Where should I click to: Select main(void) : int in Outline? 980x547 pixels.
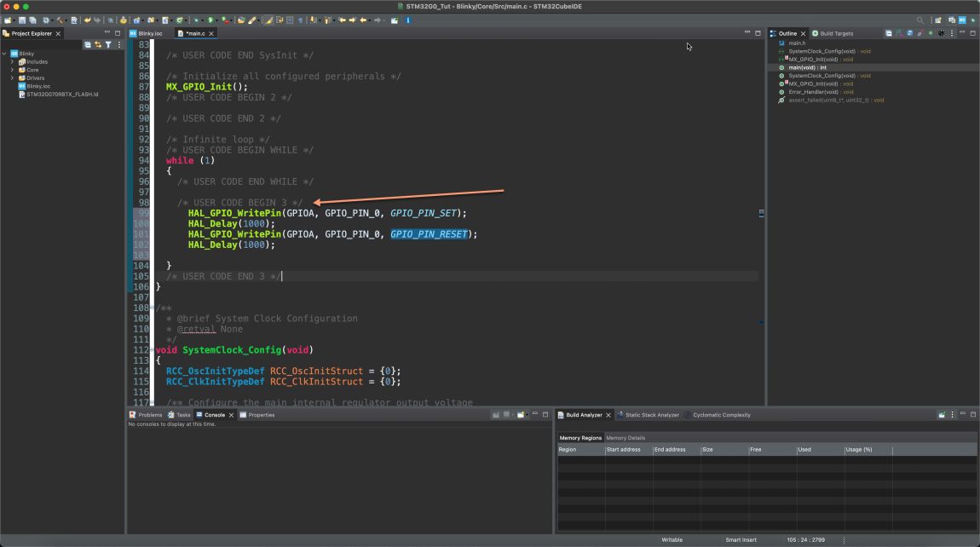pos(807,67)
